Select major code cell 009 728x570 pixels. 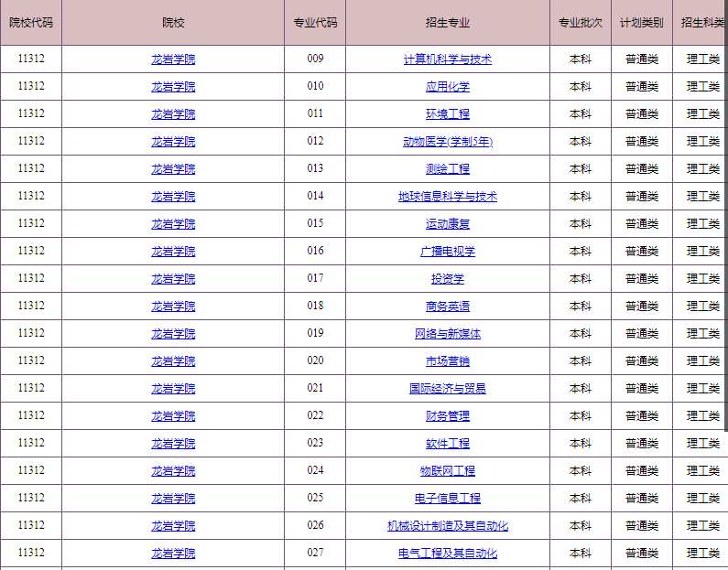(315, 59)
